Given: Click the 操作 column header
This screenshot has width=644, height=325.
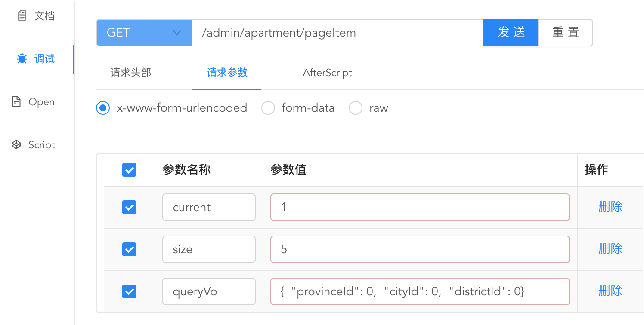Looking at the screenshot, I should pos(596,170).
